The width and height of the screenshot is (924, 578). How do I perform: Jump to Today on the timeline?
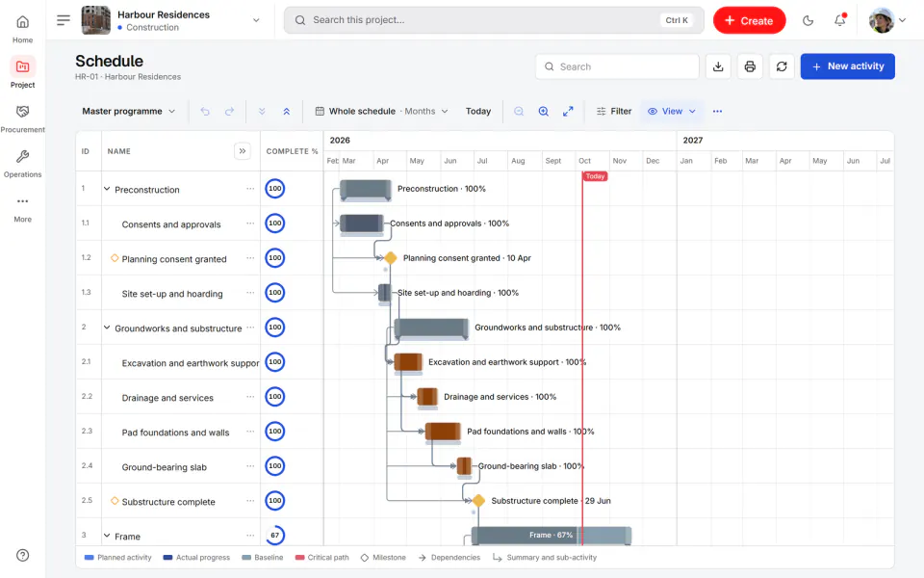pos(478,111)
